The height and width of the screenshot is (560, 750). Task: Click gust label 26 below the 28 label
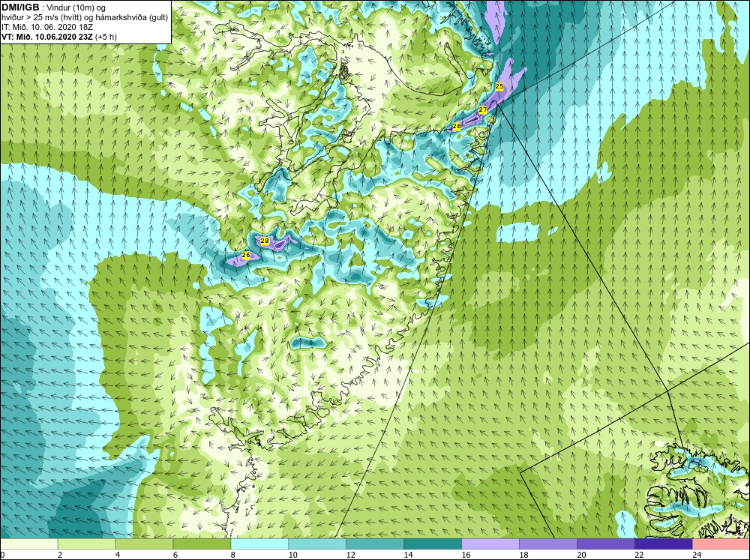246,256
